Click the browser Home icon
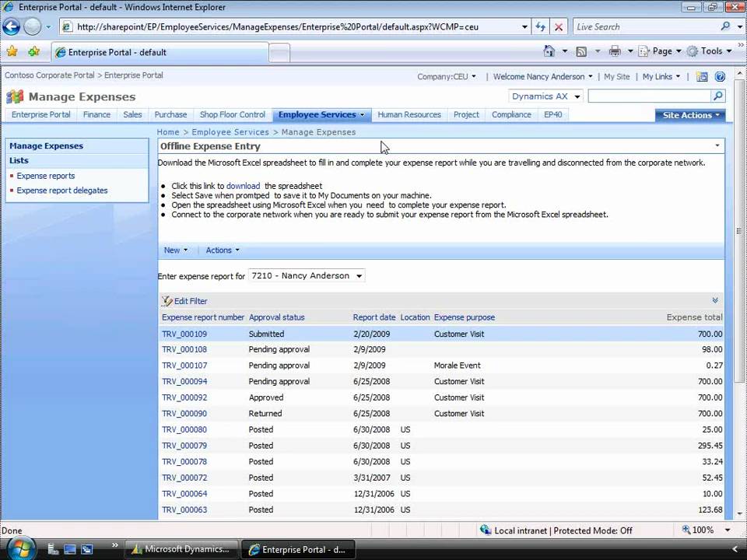 (x=549, y=51)
